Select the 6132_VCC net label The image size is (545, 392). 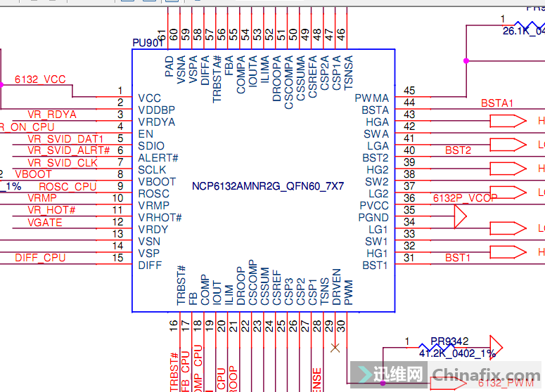(x=40, y=79)
